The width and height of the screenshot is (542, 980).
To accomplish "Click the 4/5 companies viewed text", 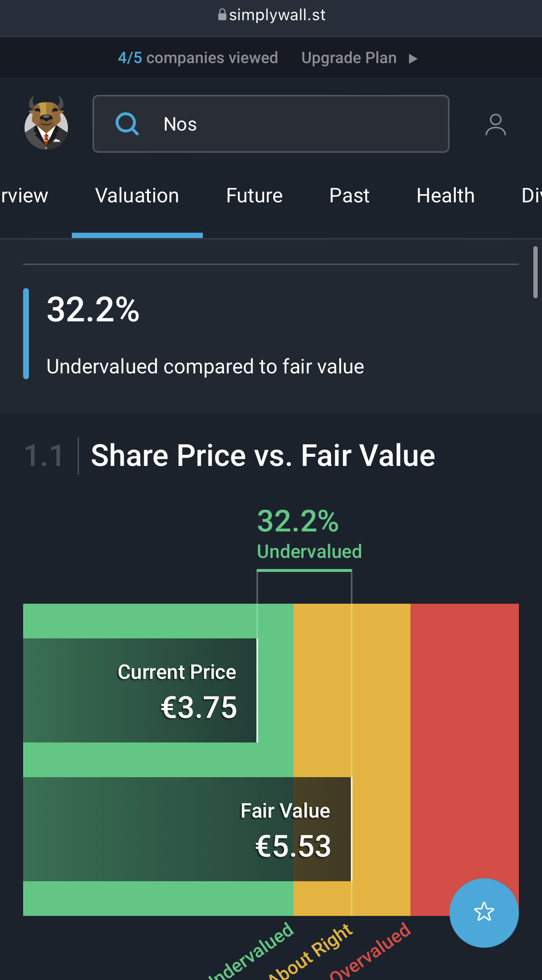I will click(198, 58).
